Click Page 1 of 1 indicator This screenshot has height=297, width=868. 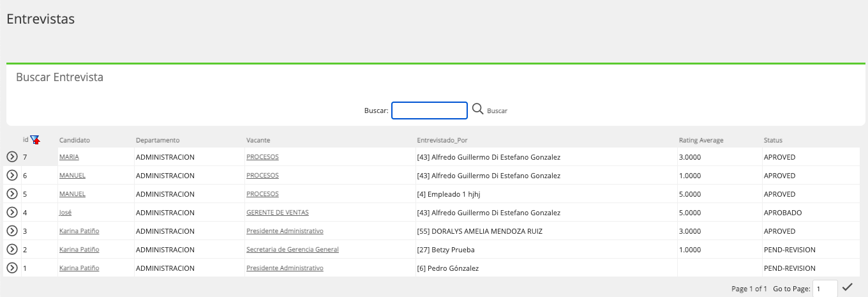749,289
